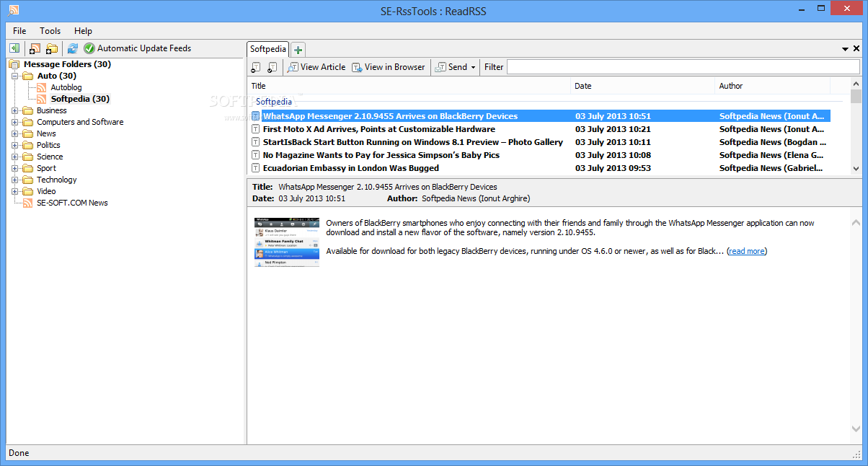The height and width of the screenshot is (466, 868).
Task: Click the icon beside First Moto X article
Action: coord(255,129)
